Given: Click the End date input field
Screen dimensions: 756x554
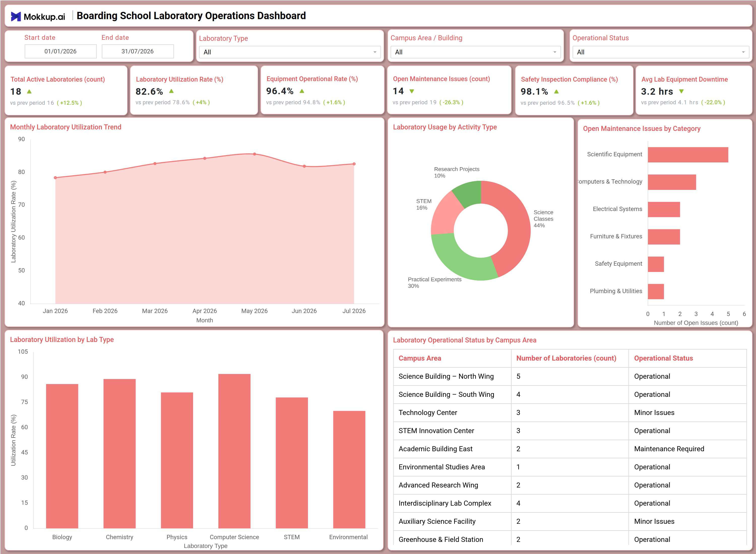Looking at the screenshot, I should (x=138, y=51).
